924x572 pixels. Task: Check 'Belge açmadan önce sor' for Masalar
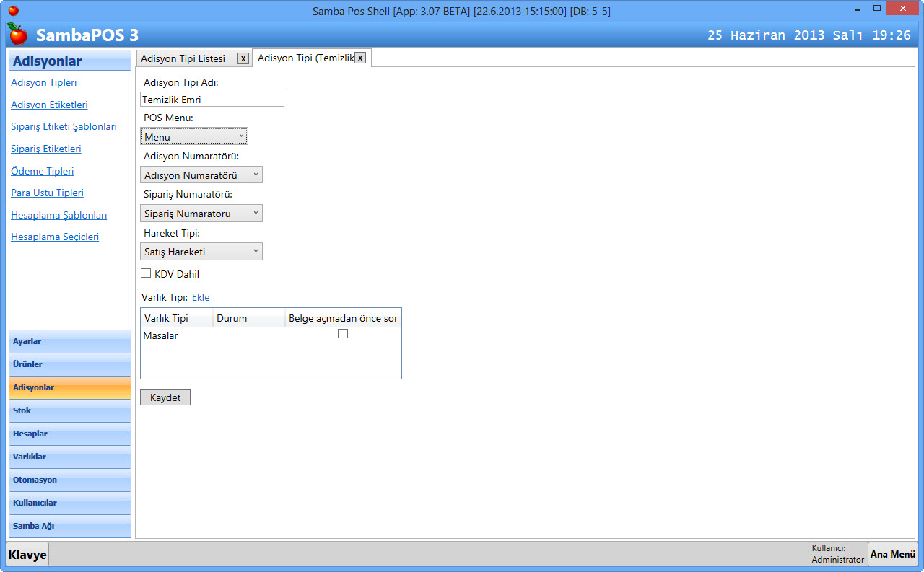[x=343, y=333]
